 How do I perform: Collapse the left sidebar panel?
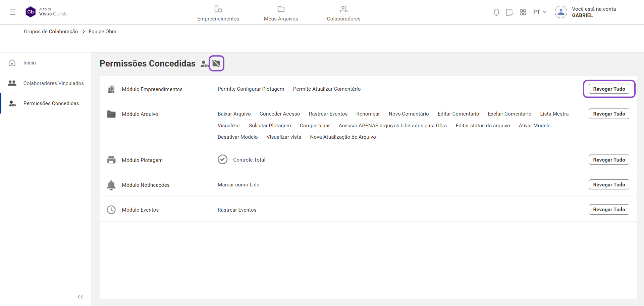click(80, 297)
